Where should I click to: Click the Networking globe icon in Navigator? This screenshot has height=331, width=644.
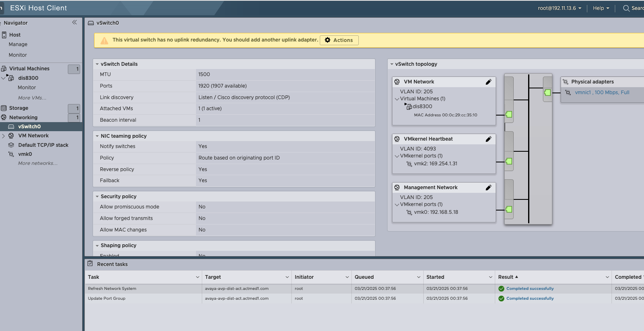[4, 118]
